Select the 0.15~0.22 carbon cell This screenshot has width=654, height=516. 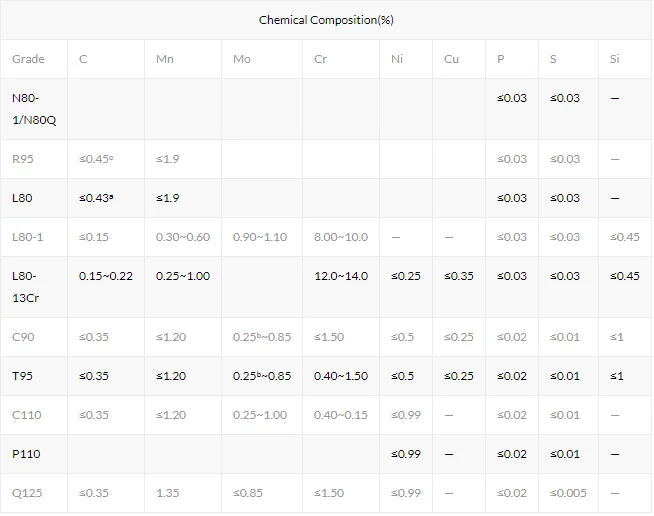106,276
